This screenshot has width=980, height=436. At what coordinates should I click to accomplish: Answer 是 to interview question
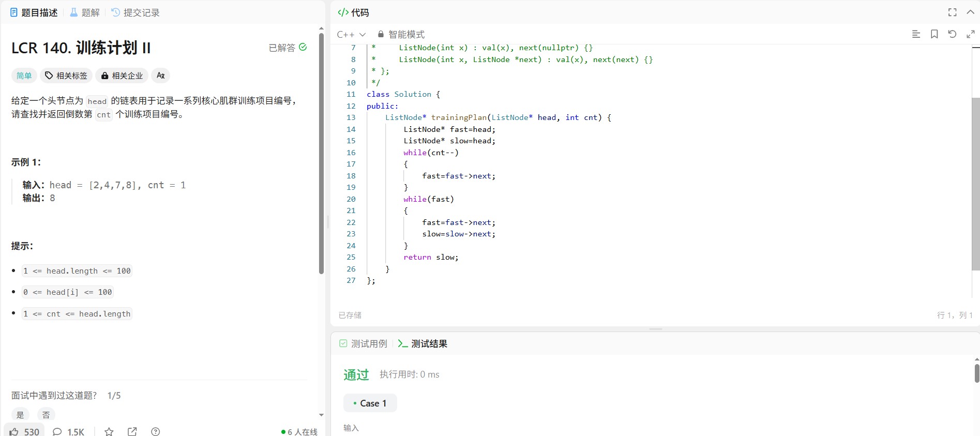(x=20, y=415)
